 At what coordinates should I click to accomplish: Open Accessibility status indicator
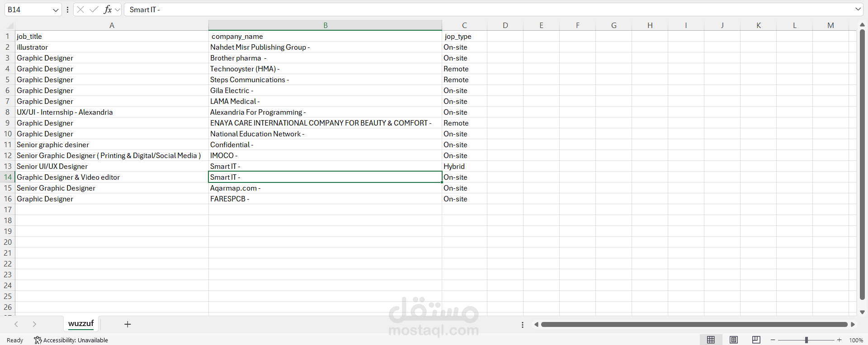click(71, 340)
